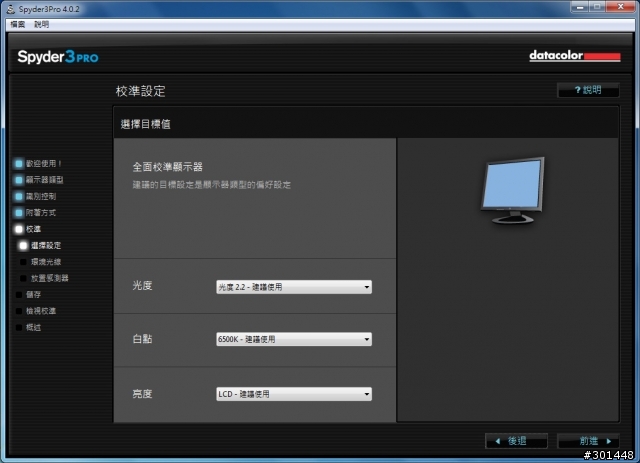Click the monitor illustration
Image resolution: width=640 pixels, height=463 pixels.
click(x=513, y=191)
